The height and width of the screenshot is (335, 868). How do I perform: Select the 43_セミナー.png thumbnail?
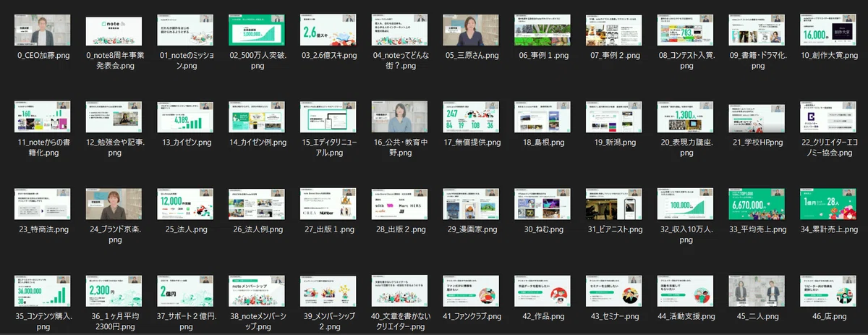point(614,292)
